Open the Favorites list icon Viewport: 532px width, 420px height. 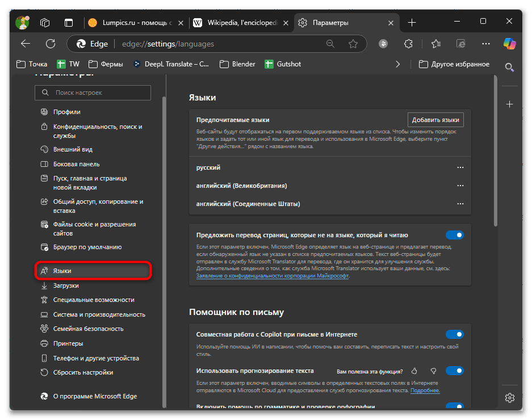click(x=436, y=44)
